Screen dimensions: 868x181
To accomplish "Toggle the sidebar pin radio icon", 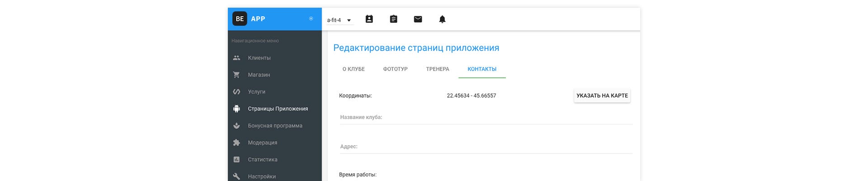I will tap(311, 19).
